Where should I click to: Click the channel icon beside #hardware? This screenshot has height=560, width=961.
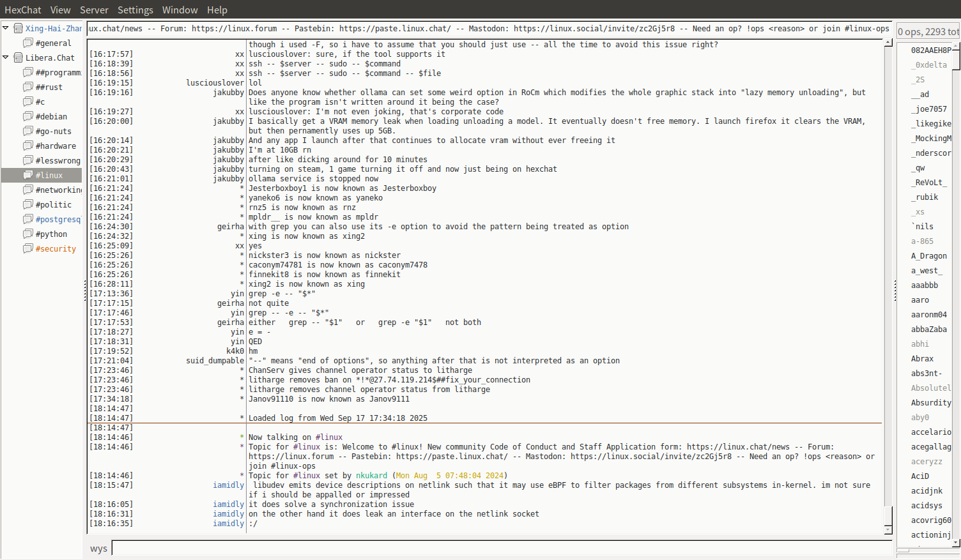coord(28,146)
